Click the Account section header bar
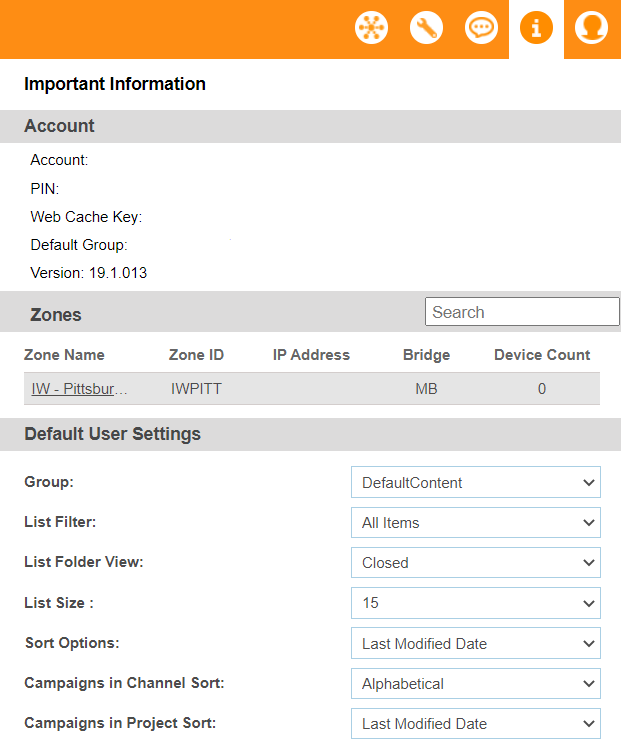 310,126
